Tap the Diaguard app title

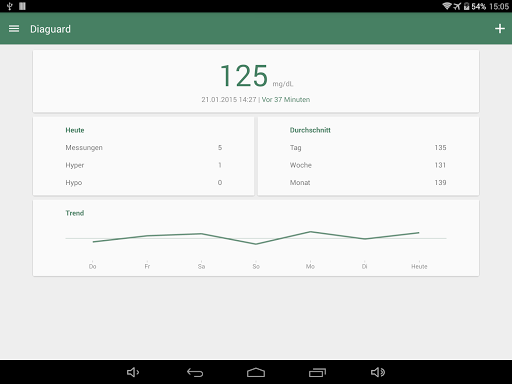50,29
